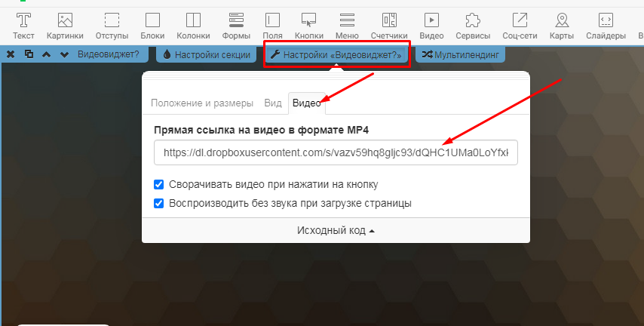Choose the Колонки columns tool
The image size is (644, 326).
193,25
